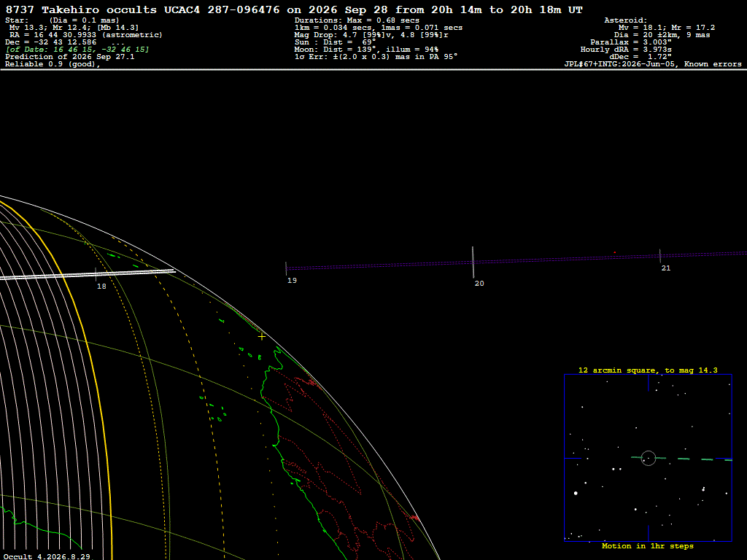Click the 'Durations: Max = 0.68 secs' line
747x560 pixels.
point(357,20)
